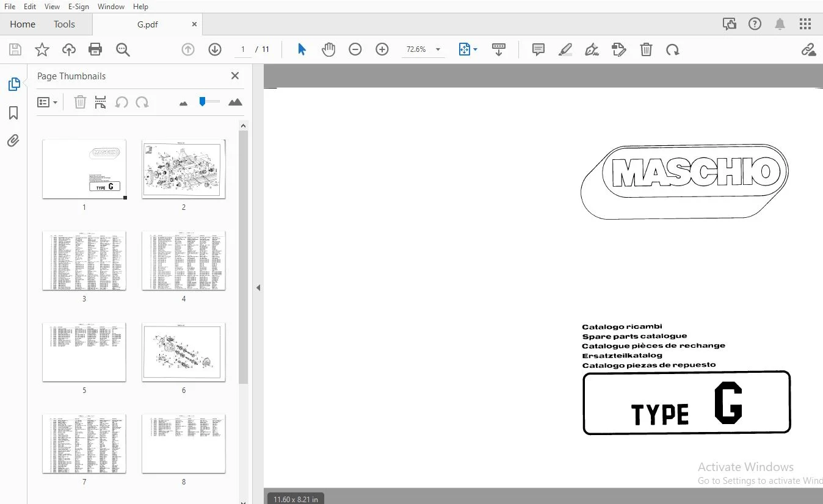Rotate thumbnails clockwise

142,102
